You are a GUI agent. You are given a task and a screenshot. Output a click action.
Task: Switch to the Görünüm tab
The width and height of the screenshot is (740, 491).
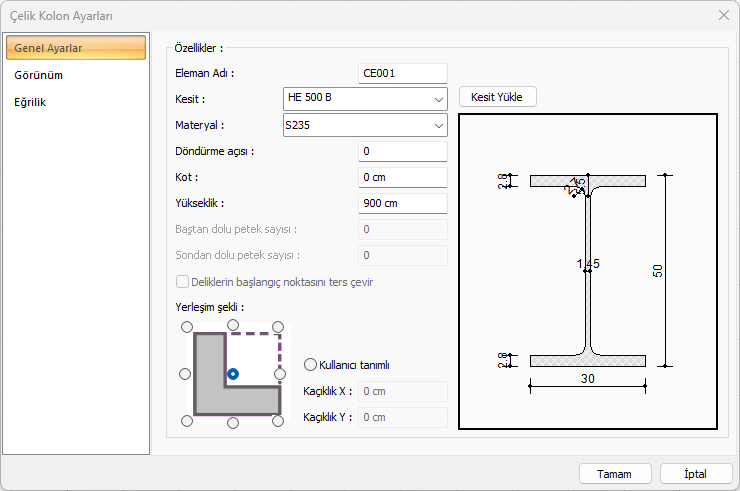pos(39,75)
